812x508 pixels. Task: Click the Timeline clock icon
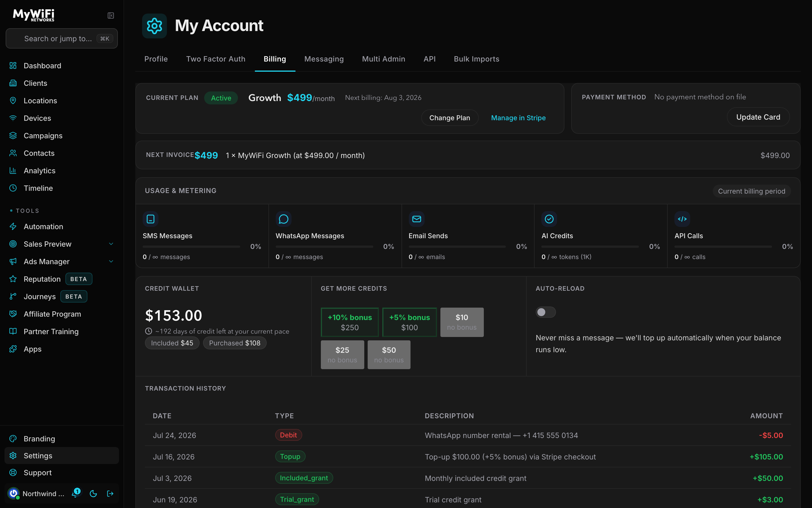13,188
